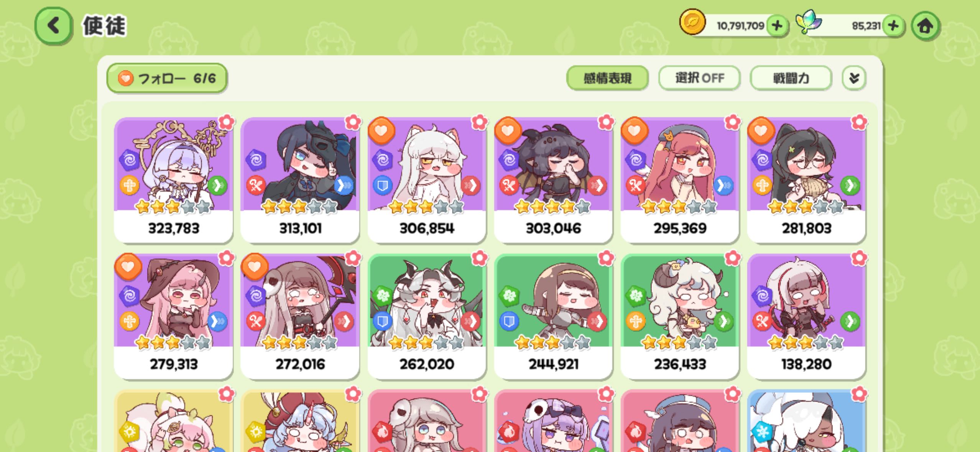Screen dimensions: 980x452
Task: Open the character card with 236,433 power
Action: coord(679,316)
